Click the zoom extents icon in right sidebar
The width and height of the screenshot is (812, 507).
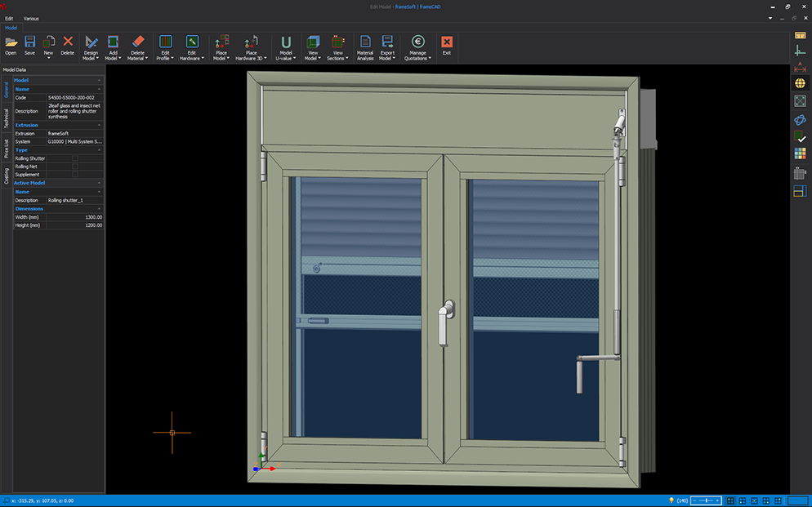(800, 101)
